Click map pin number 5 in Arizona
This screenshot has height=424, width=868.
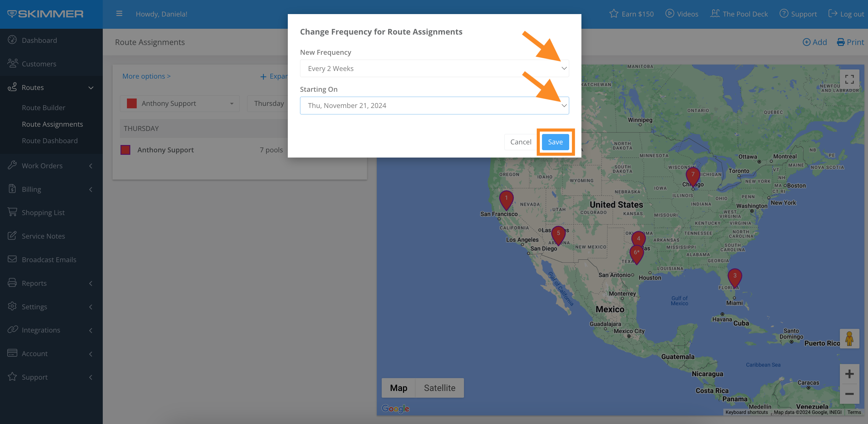click(558, 235)
